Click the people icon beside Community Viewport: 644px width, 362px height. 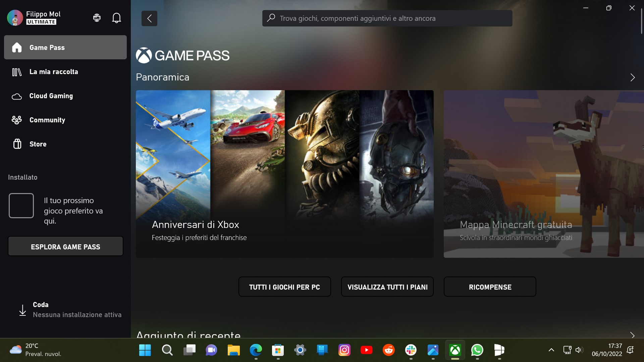click(x=17, y=120)
